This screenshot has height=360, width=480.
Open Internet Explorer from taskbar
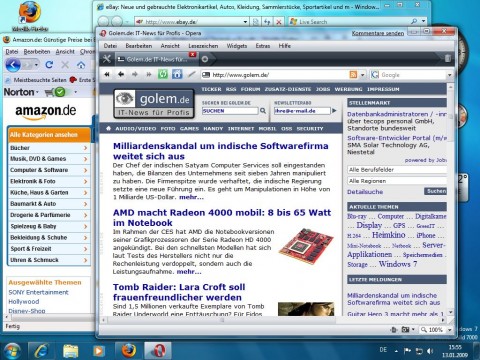pos(41,351)
